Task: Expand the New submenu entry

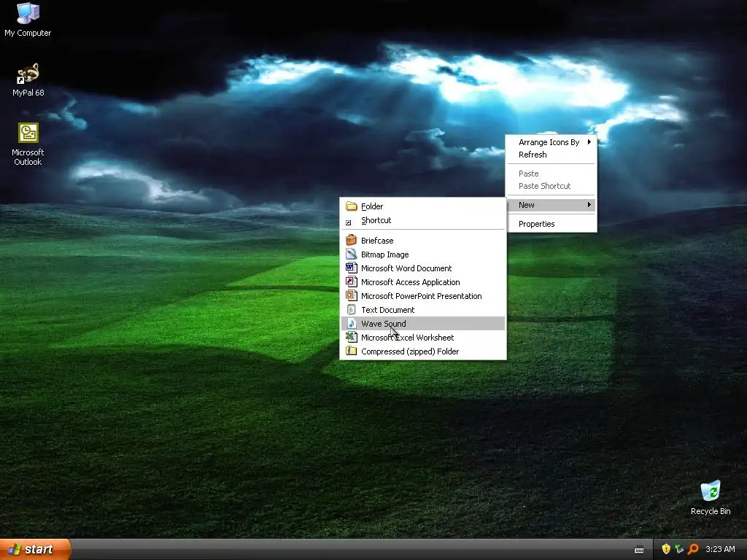Action: click(551, 205)
